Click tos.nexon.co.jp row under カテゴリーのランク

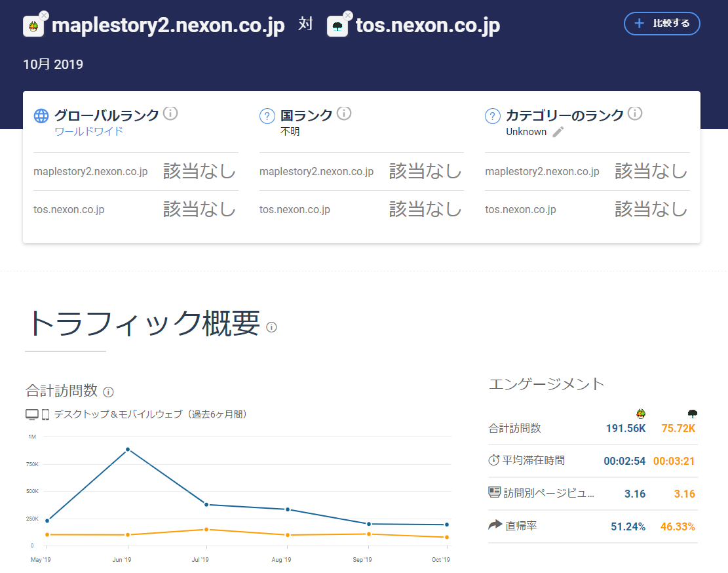pyautogui.click(x=587, y=209)
